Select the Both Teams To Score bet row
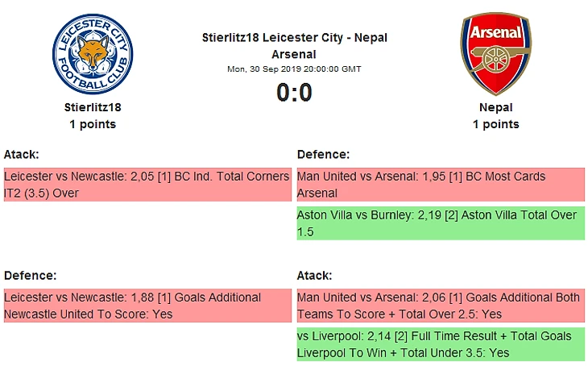Viewport: 588px width, 387px height. coord(440,306)
